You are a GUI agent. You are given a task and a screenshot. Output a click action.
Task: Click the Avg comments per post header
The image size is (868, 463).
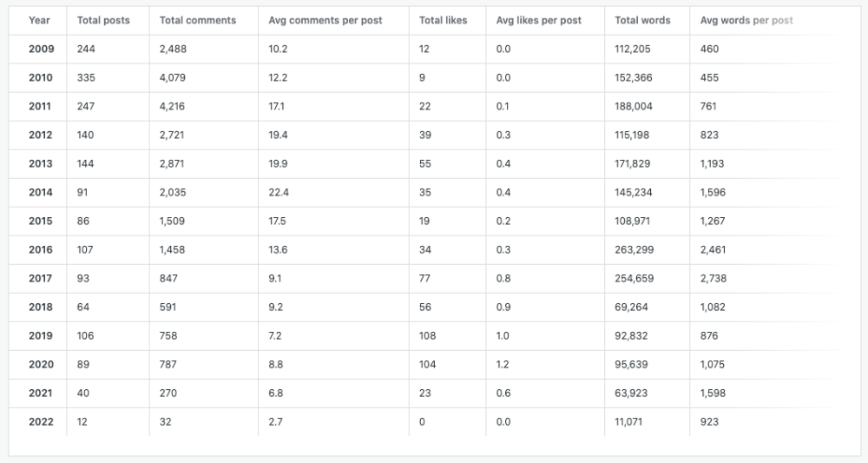pyautogui.click(x=325, y=20)
